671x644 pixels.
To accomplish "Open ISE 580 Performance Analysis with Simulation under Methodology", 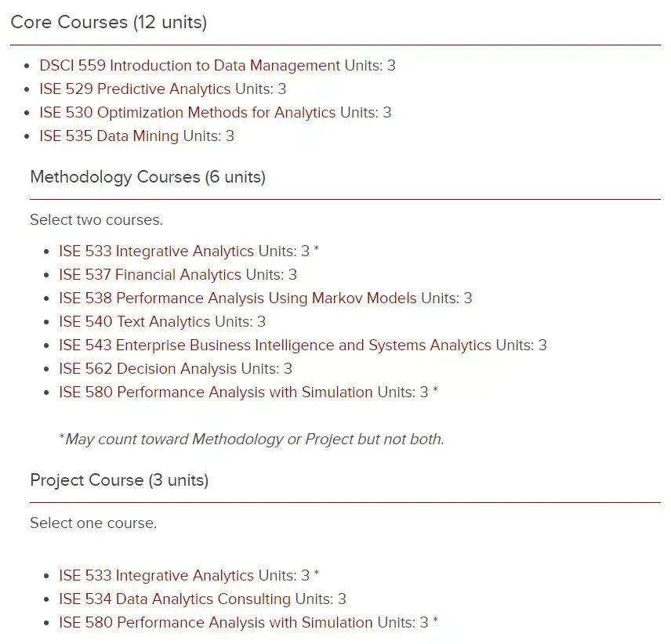I will (216, 393).
